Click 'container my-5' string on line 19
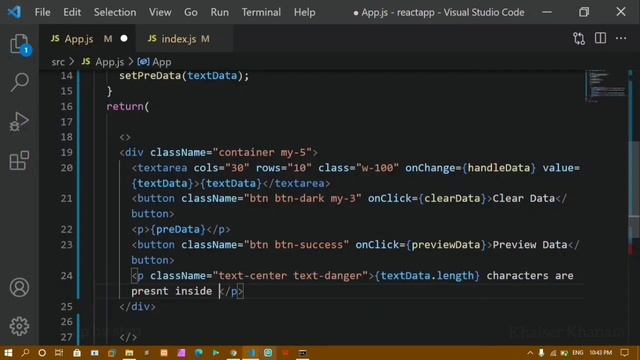 tap(262, 153)
